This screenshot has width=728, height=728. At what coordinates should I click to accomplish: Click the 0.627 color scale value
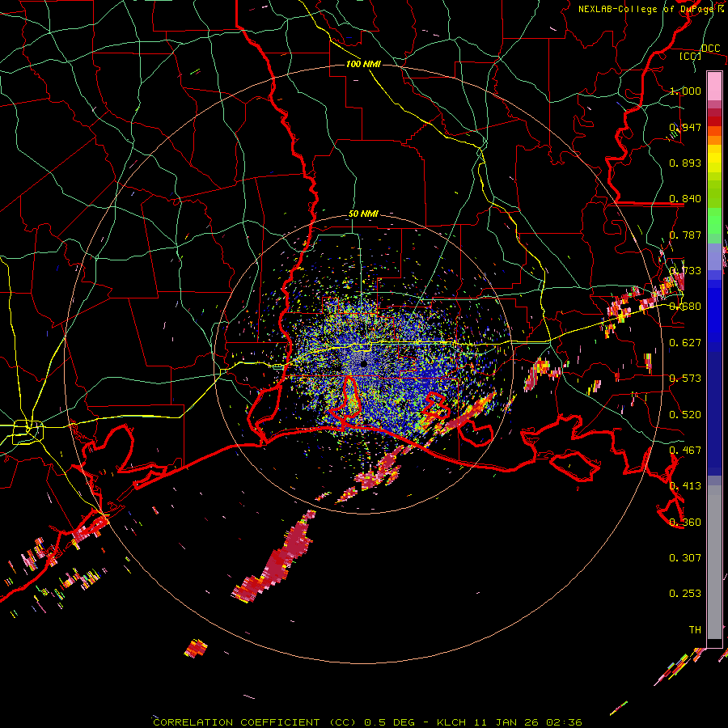click(x=685, y=343)
